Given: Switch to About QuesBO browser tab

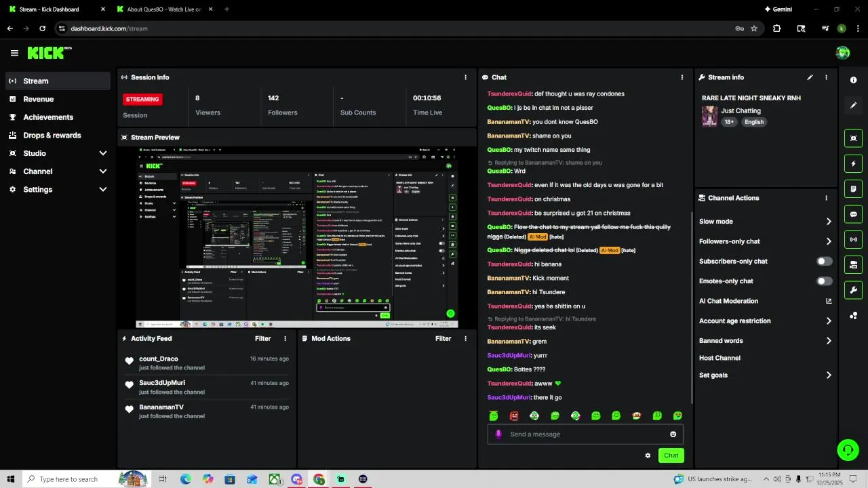Looking at the screenshot, I should 164,9.
